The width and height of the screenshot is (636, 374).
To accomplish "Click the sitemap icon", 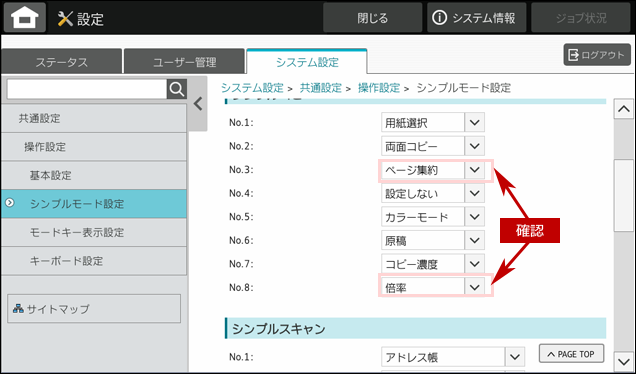I will [x=18, y=309].
